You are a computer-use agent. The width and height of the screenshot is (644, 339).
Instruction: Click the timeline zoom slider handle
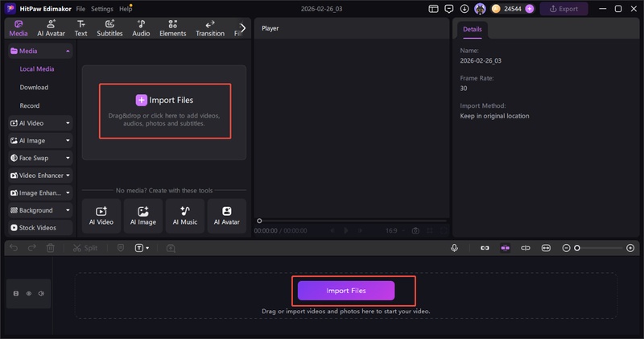click(x=577, y=248)
